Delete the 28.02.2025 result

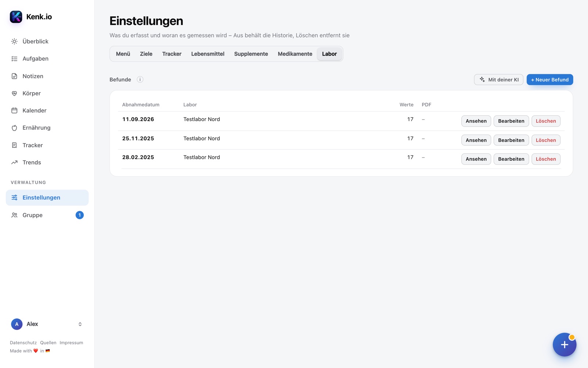point(546,159)
